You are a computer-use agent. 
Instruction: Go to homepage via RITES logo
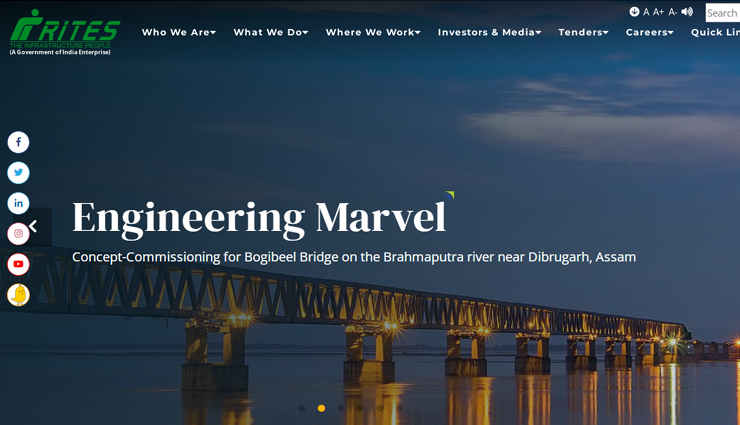tap(65, 32)
